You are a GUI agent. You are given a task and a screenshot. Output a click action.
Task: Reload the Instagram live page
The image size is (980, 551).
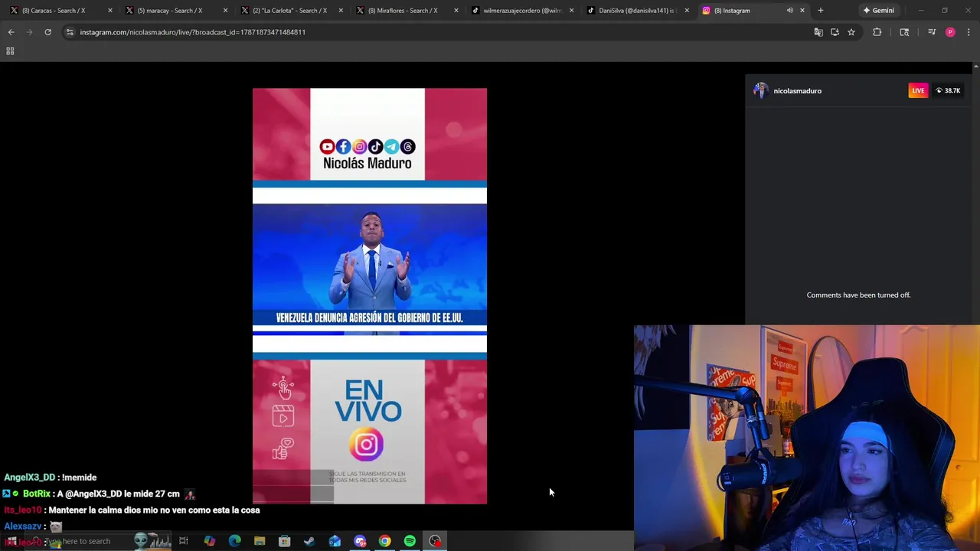47,32
